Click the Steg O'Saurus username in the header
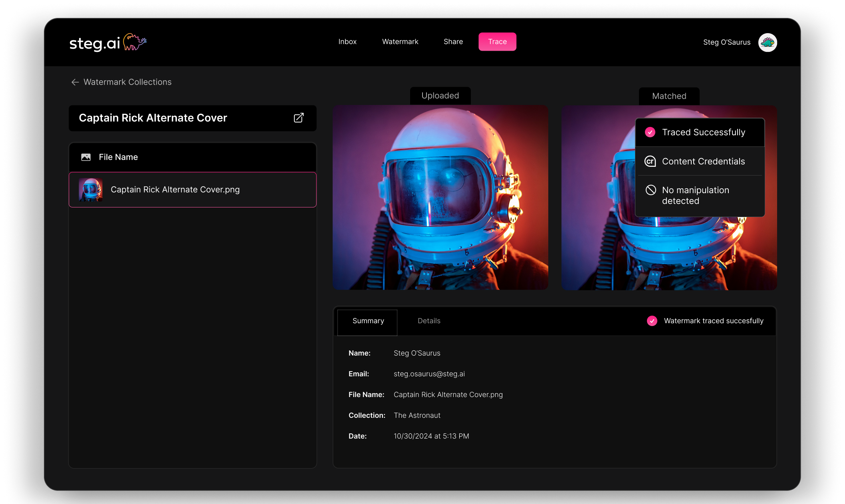The image size is (845, 504). [726, 42]
